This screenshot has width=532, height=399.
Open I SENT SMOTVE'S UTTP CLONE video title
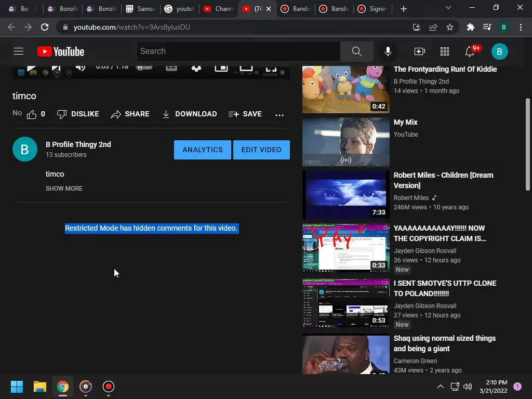[x=445, y=288]
